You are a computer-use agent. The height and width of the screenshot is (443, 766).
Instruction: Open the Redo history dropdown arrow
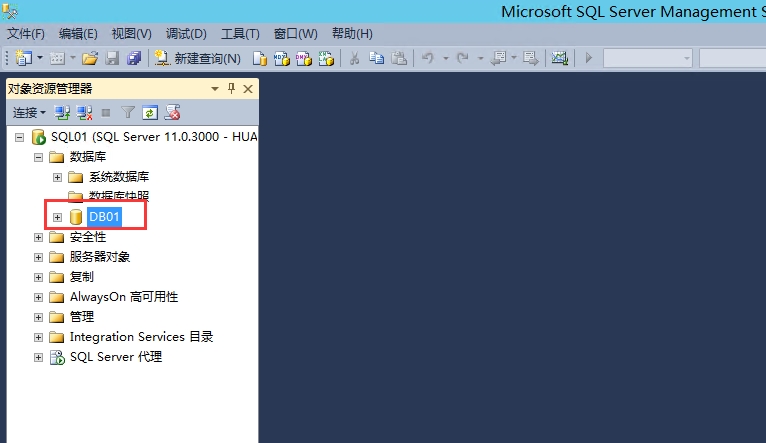[x=480, y=59]
